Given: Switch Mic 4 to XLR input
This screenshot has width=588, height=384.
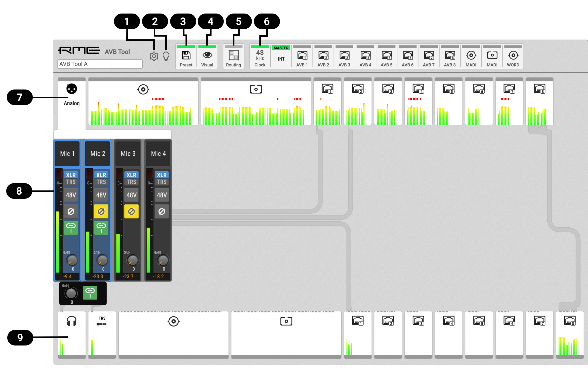Looking at the screenshot, I should pos(162,175).
